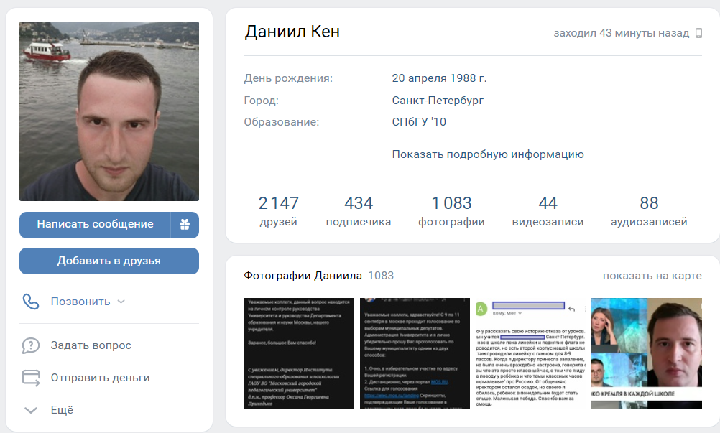Click the send money card icon
This screenshot has height=433, width=720.
tap(31, 378)
